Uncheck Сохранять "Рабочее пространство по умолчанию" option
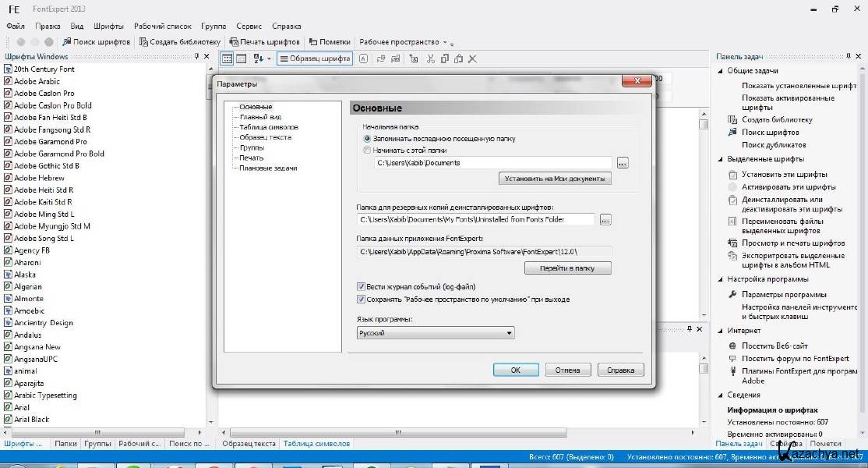The width and height of the screenshot is (868, 468). coord(361,299)
